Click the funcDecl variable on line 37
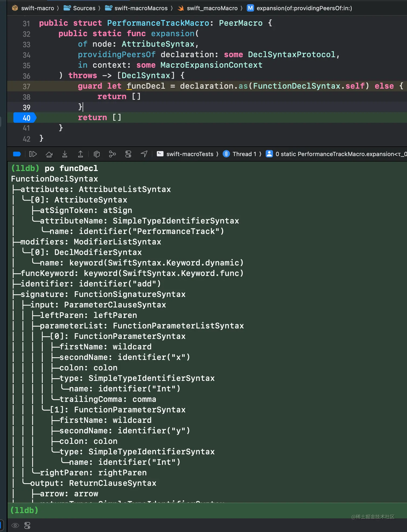Image resolution: width=407 pixels, height=532 pixels. pos(146,86)
